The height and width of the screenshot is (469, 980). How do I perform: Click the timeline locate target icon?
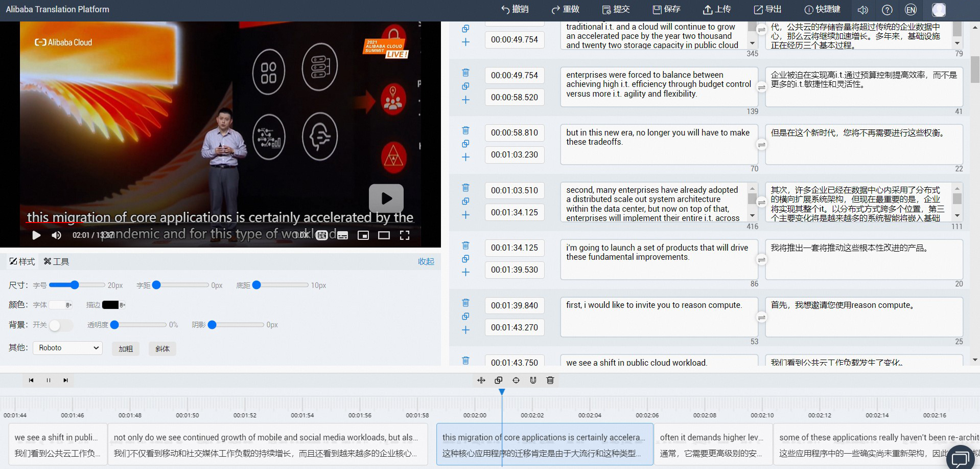(516, 380)
